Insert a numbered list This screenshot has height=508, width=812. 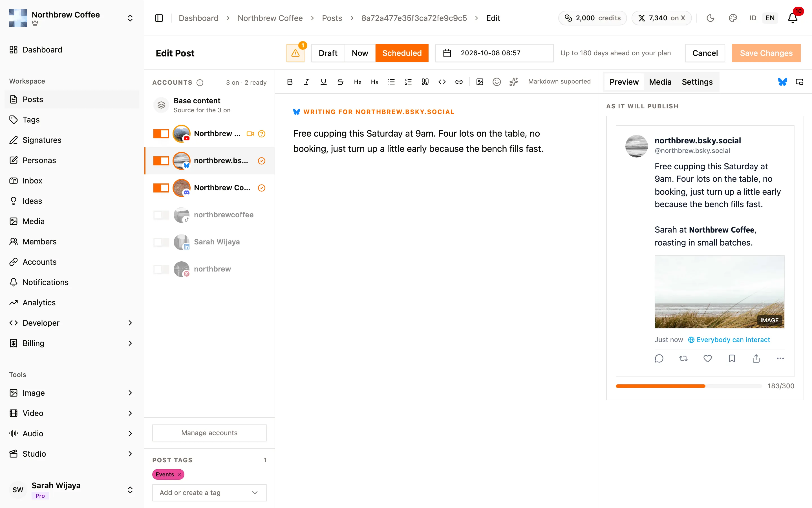tap(408, 82)
